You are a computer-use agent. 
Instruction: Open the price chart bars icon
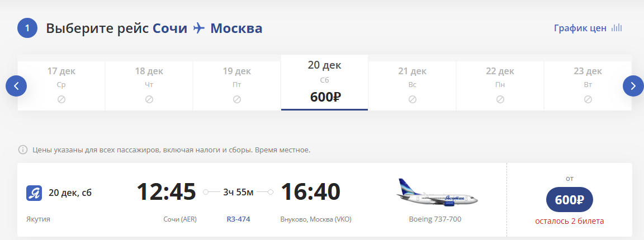click(x=617, y=28)
